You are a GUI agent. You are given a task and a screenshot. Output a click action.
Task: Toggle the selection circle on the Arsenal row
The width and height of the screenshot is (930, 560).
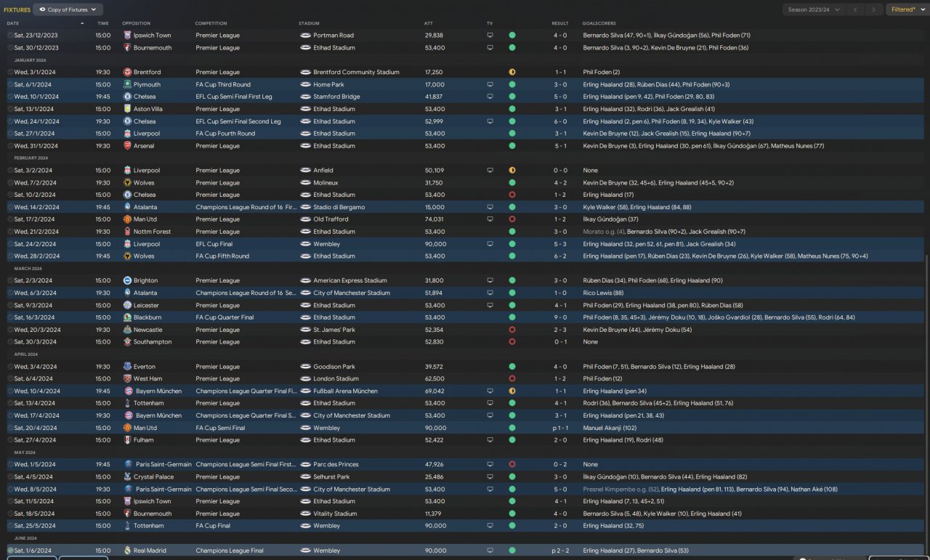(x=10, y=146)
